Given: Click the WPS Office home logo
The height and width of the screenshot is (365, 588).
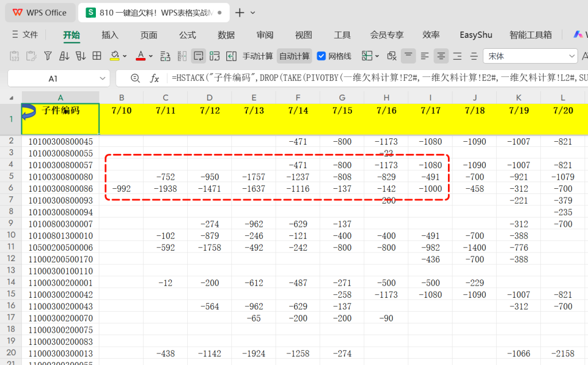Looking at the screenshot, I should pyautogui.click(x=40, y=13).
